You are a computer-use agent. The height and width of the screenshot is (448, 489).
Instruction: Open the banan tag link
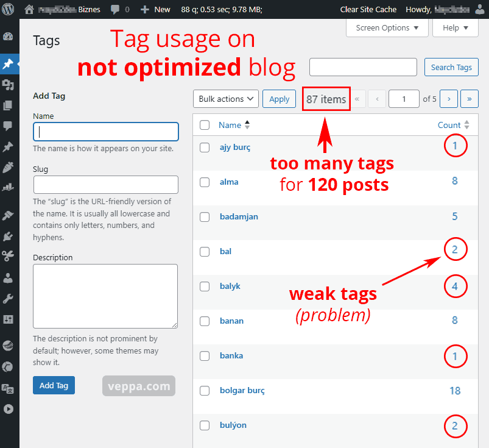pos(232,321)
